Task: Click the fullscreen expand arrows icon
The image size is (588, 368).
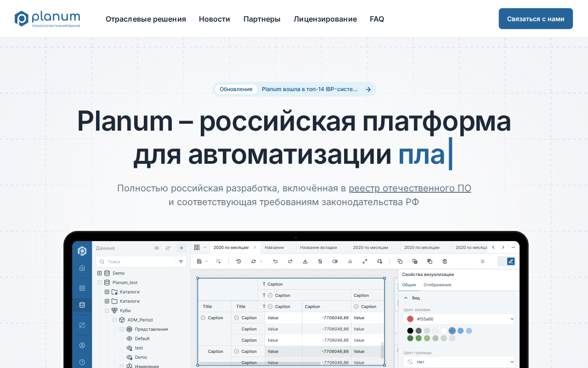Action: pyautogui.click(x=365, y=261)
